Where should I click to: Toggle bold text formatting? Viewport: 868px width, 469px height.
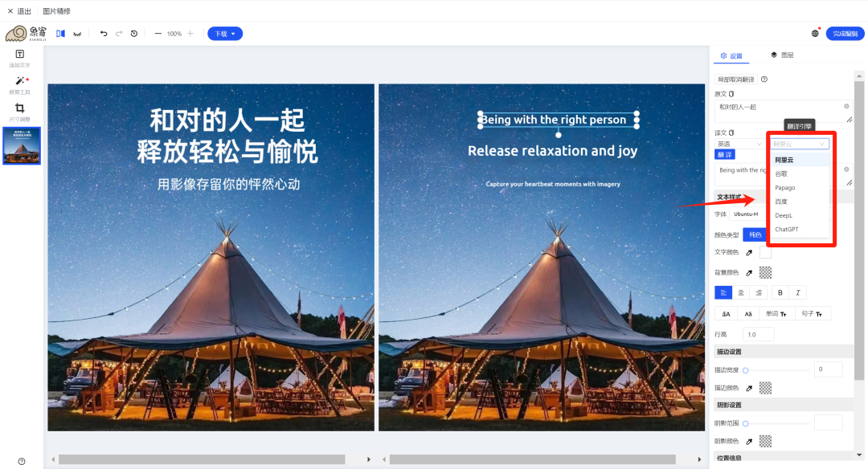(780, 292)
